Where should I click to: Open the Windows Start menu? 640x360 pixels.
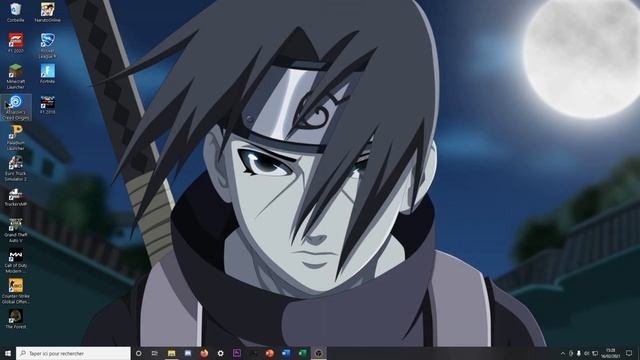tap(8, 353)
